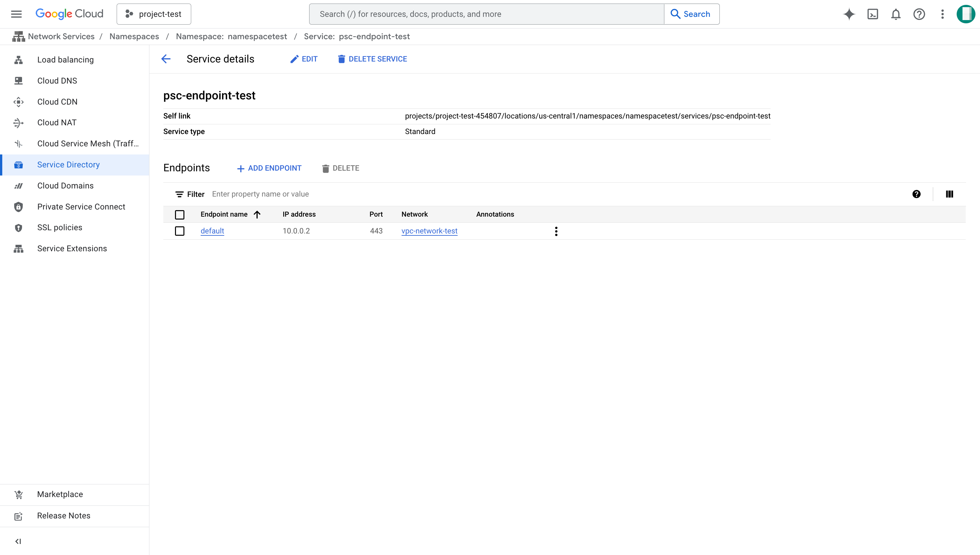Open the main navigation hamburger menu

click(x=17, y=14)
